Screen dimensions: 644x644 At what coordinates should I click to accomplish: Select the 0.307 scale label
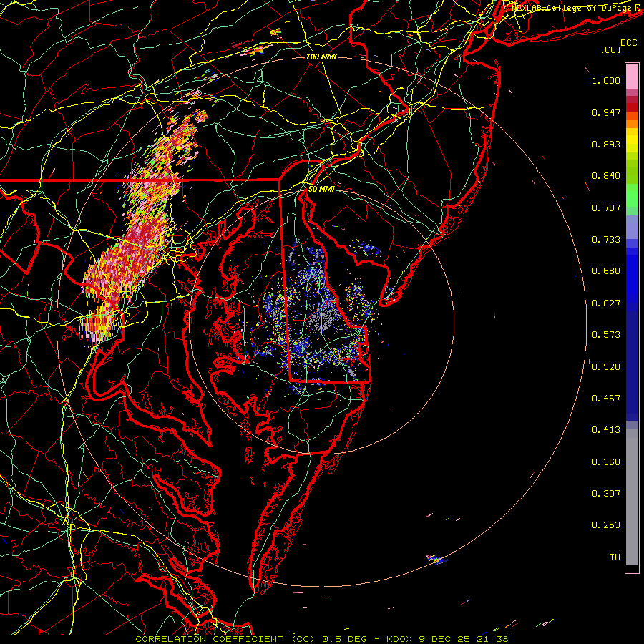pyautogui.click(x=606, y=494)
